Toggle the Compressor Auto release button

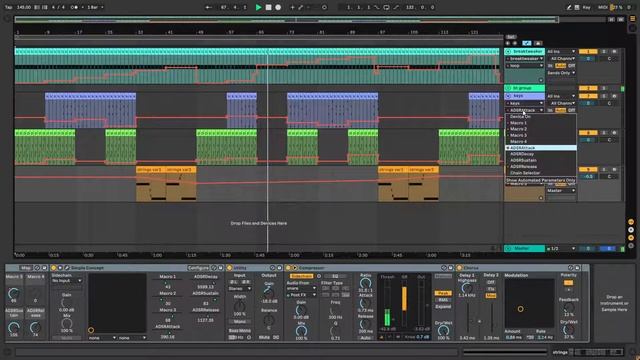tap(365, 338)
